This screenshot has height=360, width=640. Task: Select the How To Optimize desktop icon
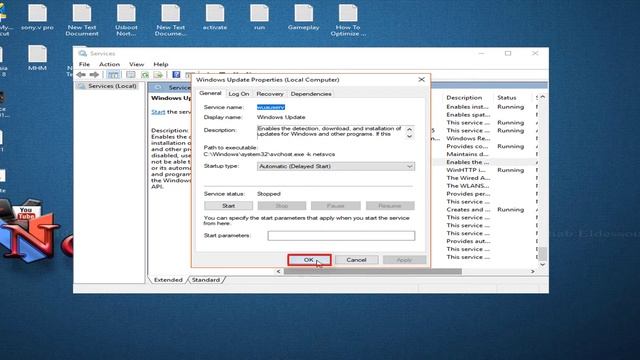tap(348, 20)
